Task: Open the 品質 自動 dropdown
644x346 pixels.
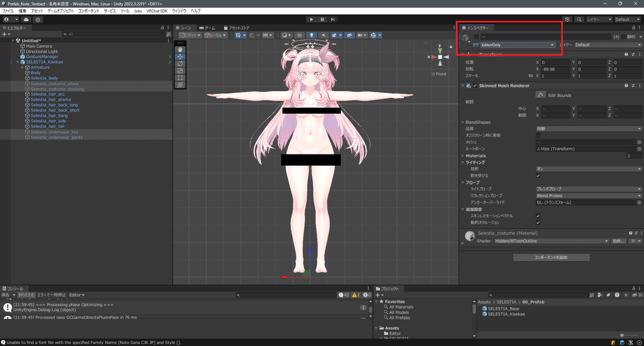Action: coord(588,128)
